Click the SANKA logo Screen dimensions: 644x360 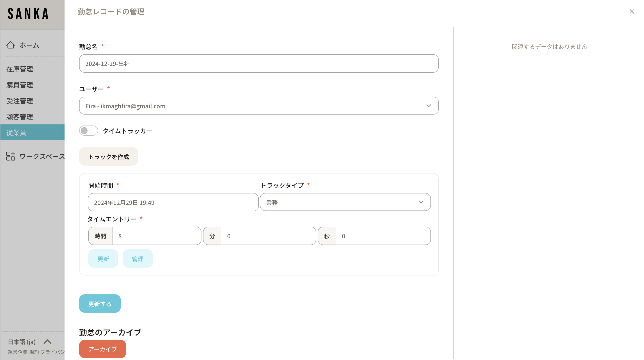point(28,14)
